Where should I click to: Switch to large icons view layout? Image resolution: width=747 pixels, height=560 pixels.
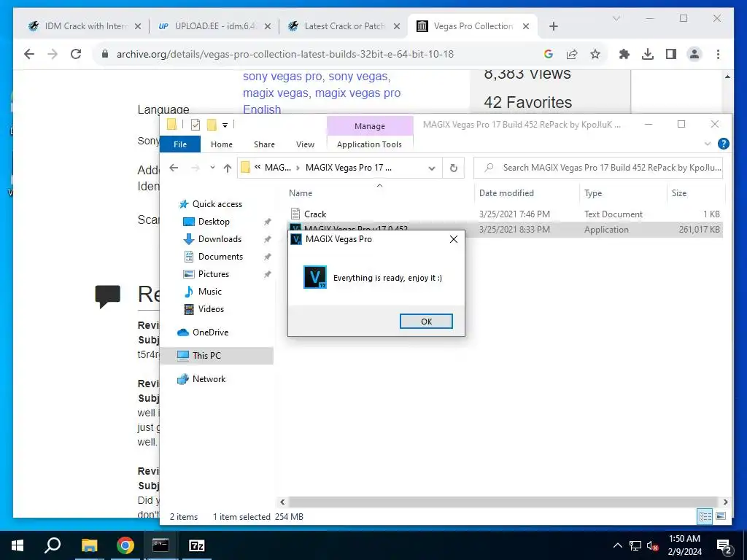click(x=721, y=517)
